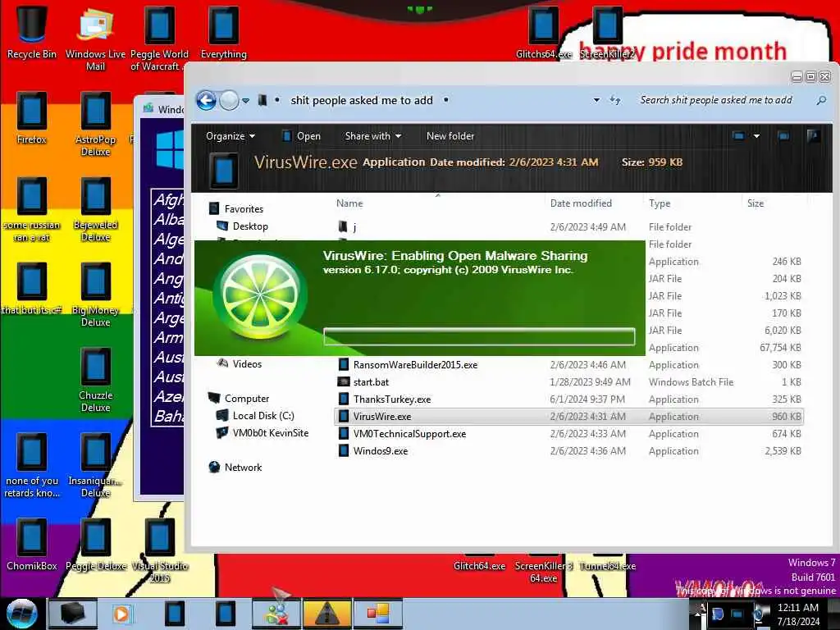Click the media player taskbar icon
Image resolution: width=840 pixels, height=630 pixels.
121,614
